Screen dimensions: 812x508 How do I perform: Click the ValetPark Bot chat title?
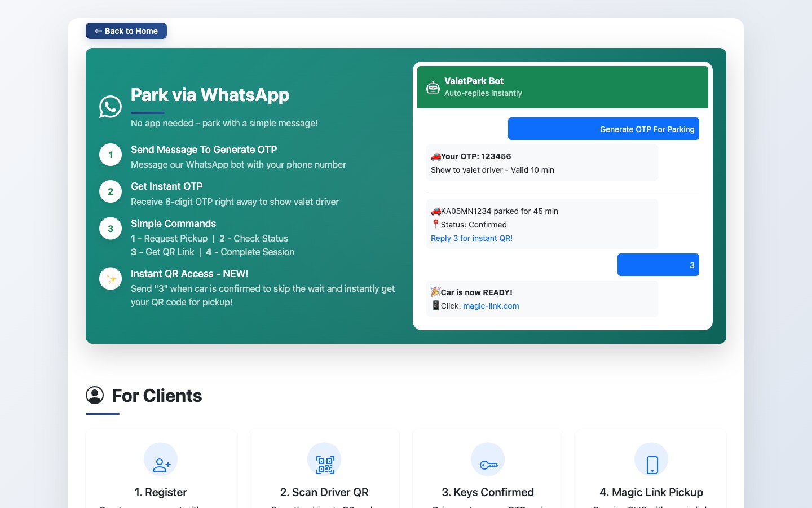coord(474,81)
